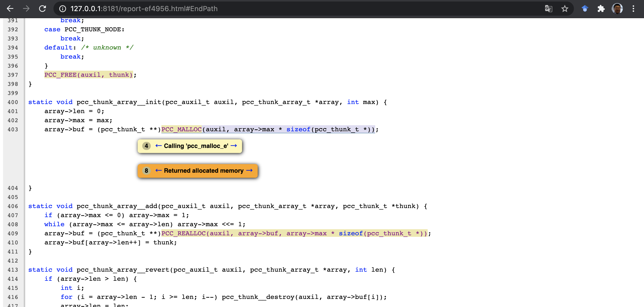Click the translate page icon
Image resolution: width=644 pixels, height=307 pixels.
[548, 9]
